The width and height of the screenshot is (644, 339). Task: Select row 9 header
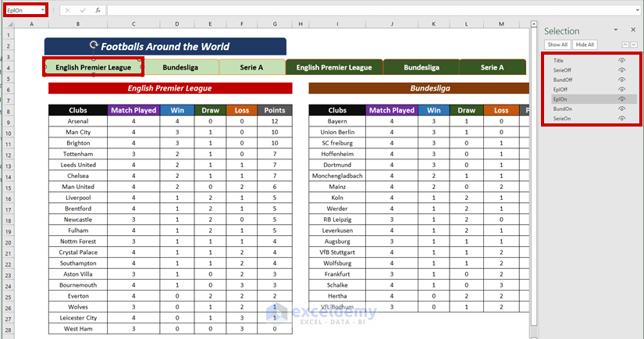9,122
